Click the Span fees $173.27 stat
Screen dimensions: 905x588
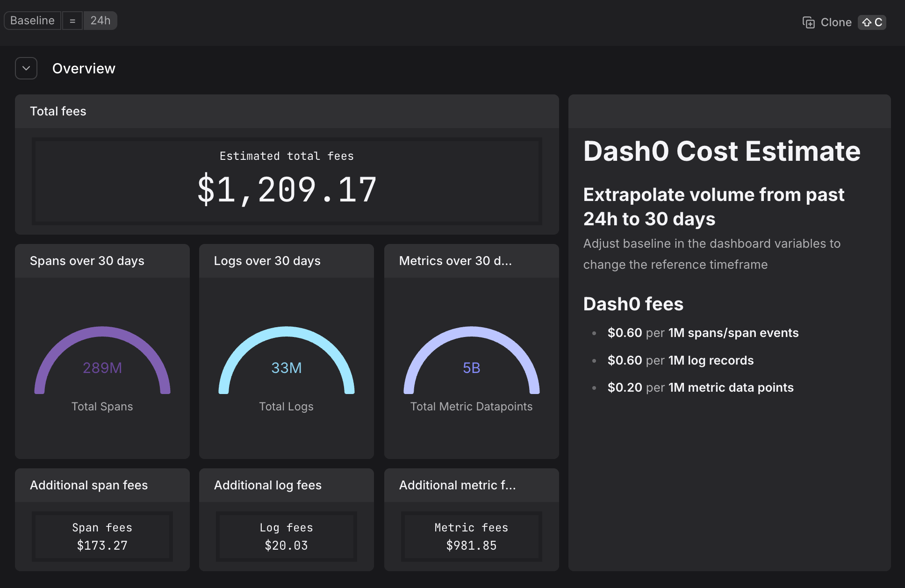pos(102,537)
